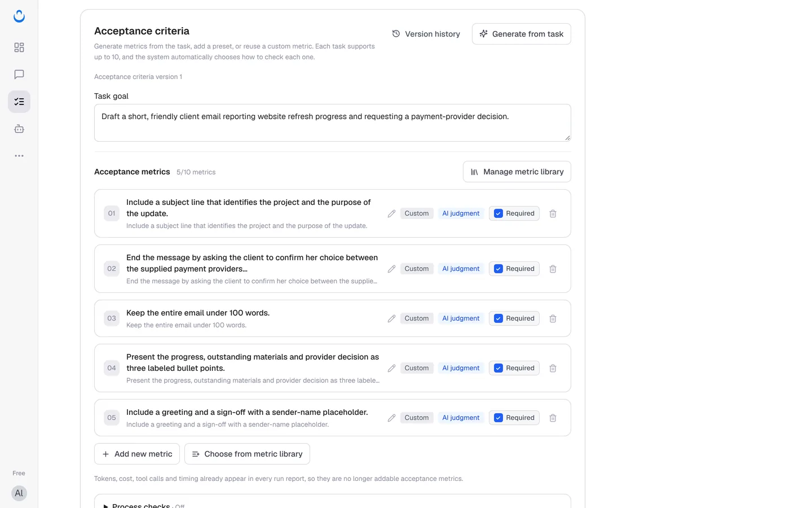Viewport: 812px width, 508px height.
Task: Delete metric 04 bullet points via trash
Action: coord(553,368)
